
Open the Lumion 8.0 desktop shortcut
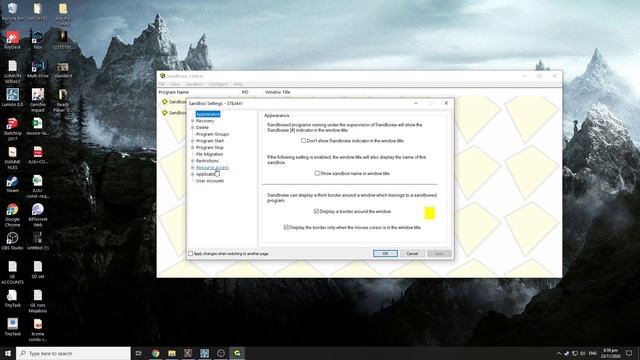(x=12, y=98)
